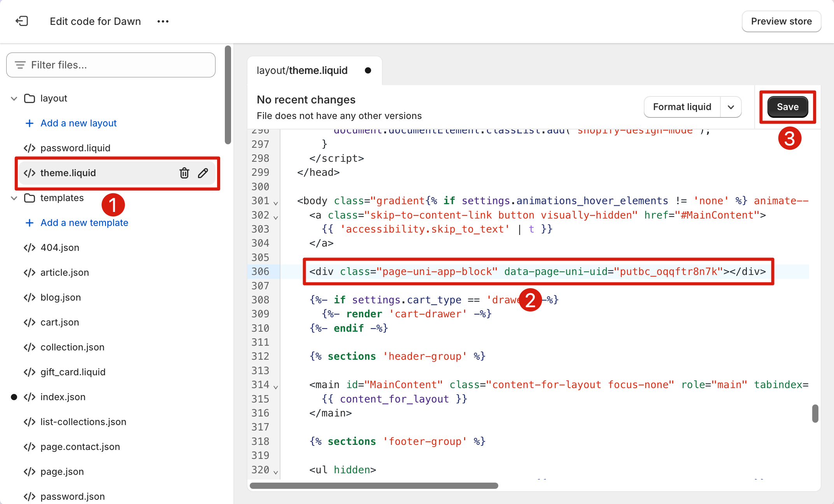The image size is (834, 504).
Task: Open Format liquid dropdown arrow
Action: pyautogui.click(x=731, y=107)
